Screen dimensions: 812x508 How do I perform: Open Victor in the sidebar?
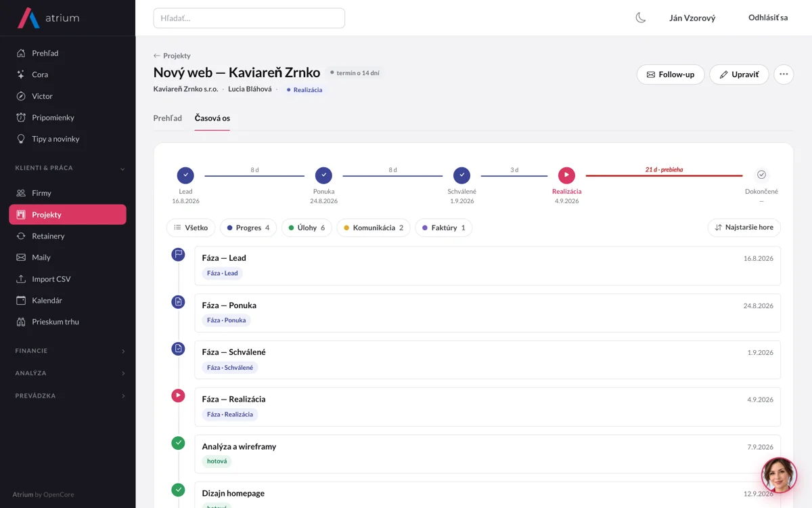tap(68, 96)
